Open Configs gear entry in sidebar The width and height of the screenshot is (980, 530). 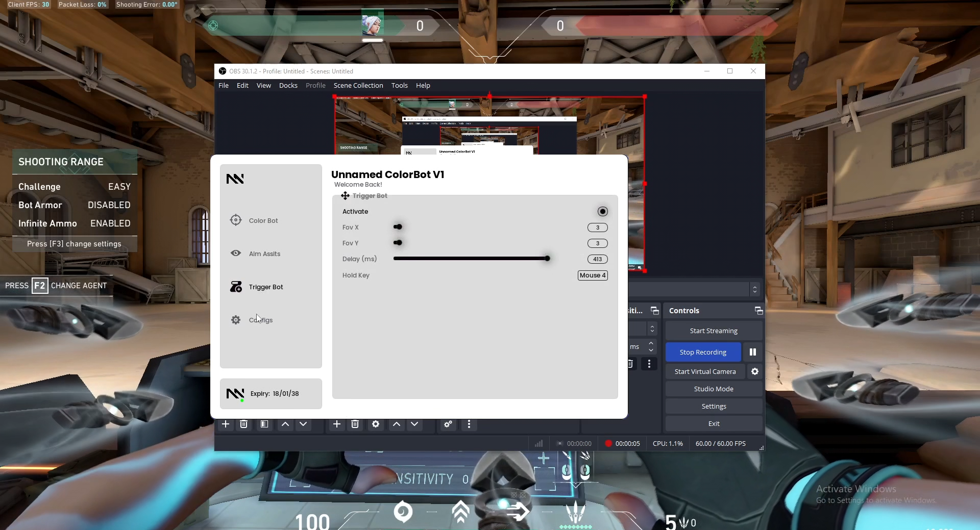[x=252, y=320]
